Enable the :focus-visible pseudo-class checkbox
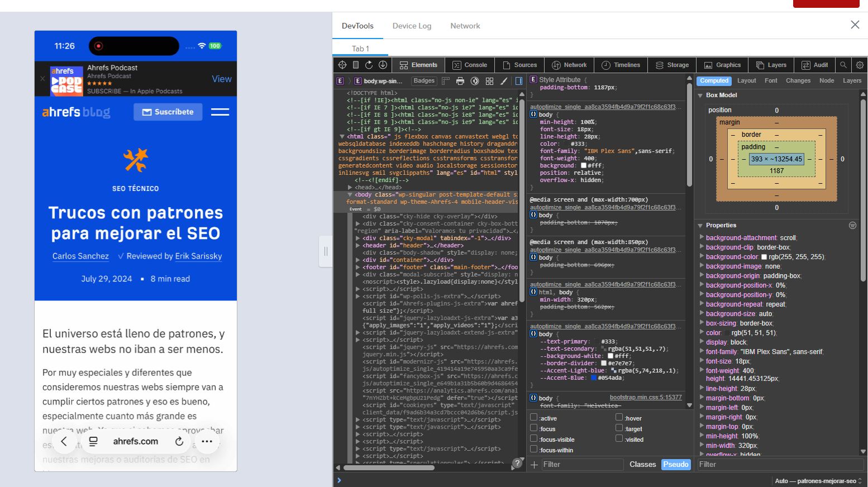The width and height of the screenshot is (868, 487). [x=533, y=438]
